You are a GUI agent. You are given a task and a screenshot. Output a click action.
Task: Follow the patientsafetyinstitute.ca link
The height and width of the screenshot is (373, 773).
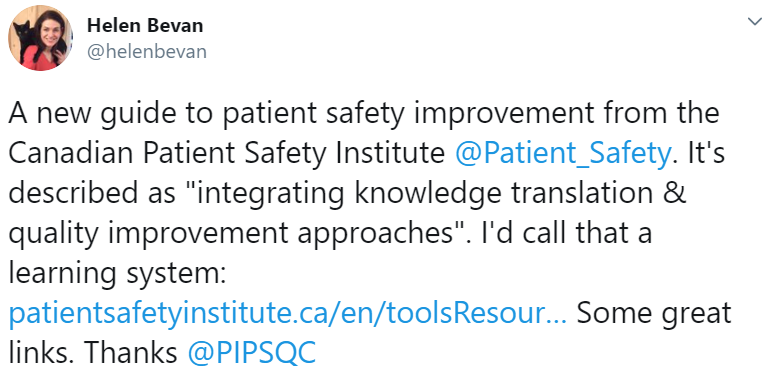pyautogui.click(x=288, y=313)
